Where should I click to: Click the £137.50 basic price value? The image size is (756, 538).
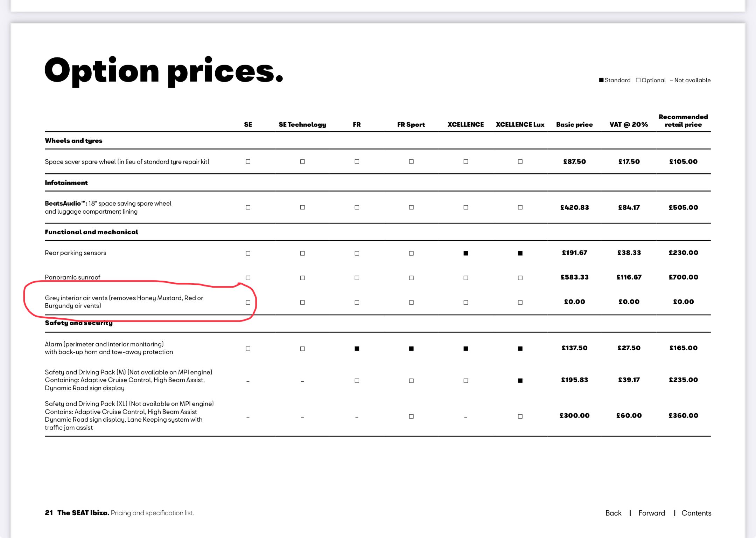[x=574, y=348]
